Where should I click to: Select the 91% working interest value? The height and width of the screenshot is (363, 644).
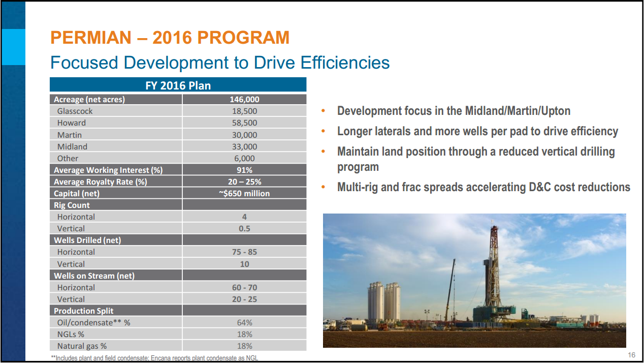point(244,170)
